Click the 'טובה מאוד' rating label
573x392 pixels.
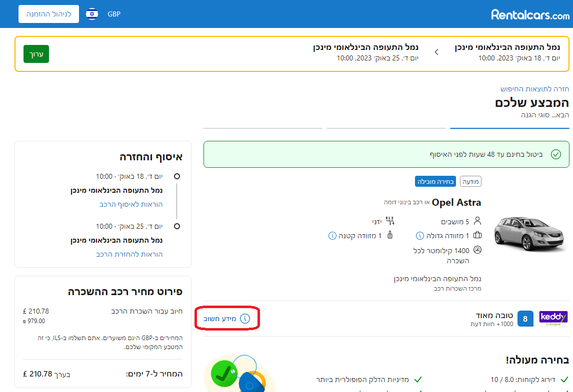coord(494,316)
